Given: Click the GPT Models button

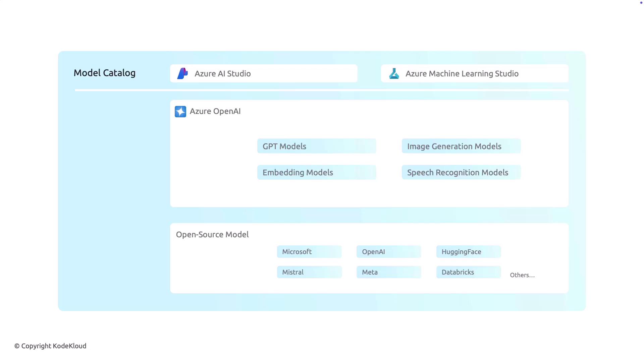Looking at the screenshot, I should coord(316,146).
